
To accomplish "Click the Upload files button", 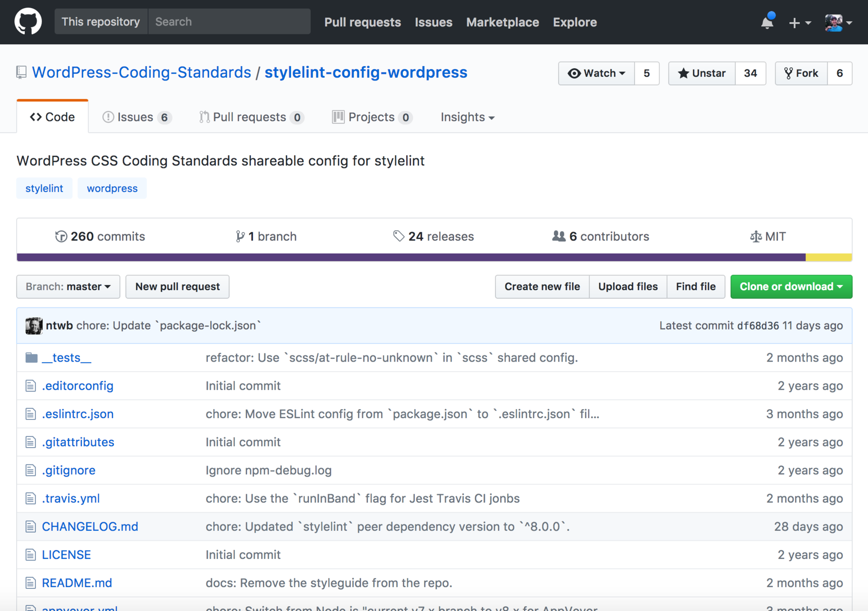I will pos(628,286).
